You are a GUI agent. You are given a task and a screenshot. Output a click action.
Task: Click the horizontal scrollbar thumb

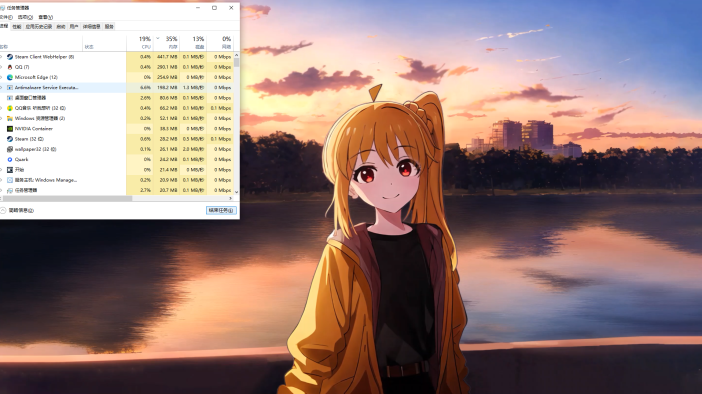66,198
